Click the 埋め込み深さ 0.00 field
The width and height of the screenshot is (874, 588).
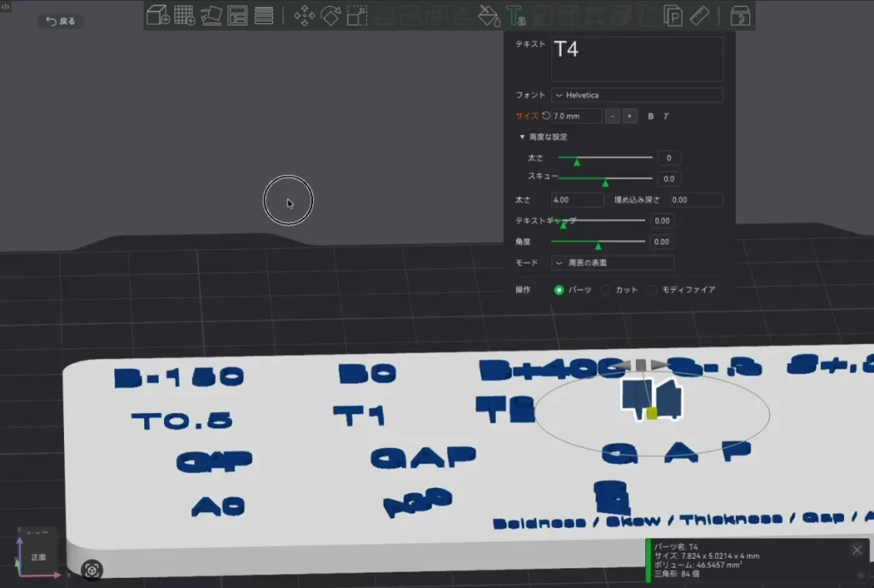coord(696,200)
